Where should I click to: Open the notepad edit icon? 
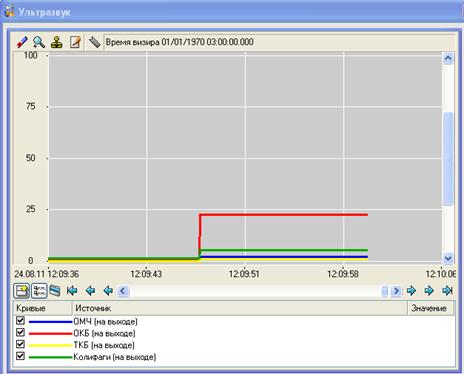click(x=75, y=43)
